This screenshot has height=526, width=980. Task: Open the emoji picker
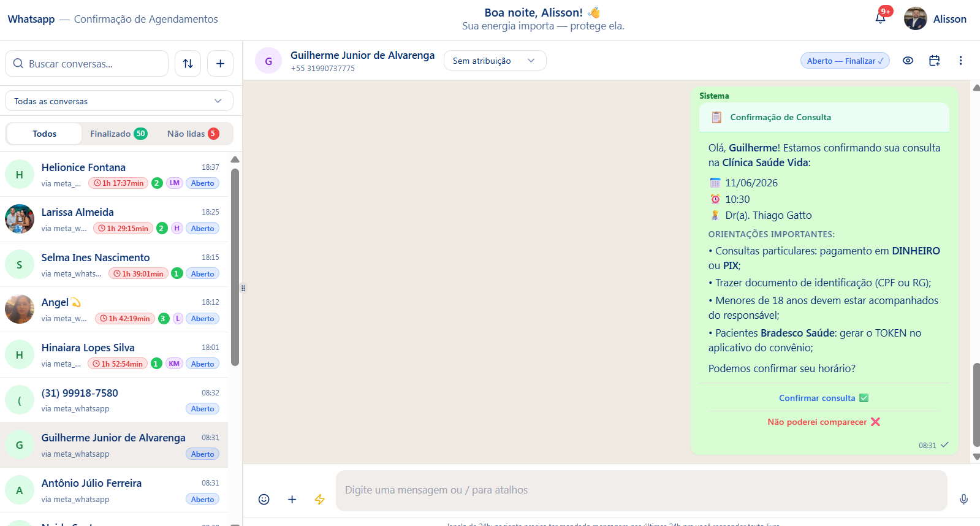click(264, 500)
